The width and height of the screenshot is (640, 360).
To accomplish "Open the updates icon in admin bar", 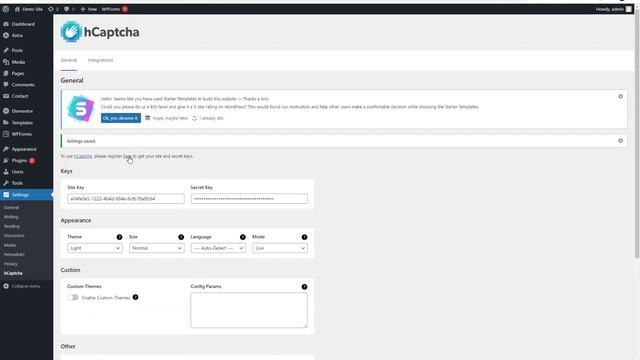I will click(x=53, y=9).
